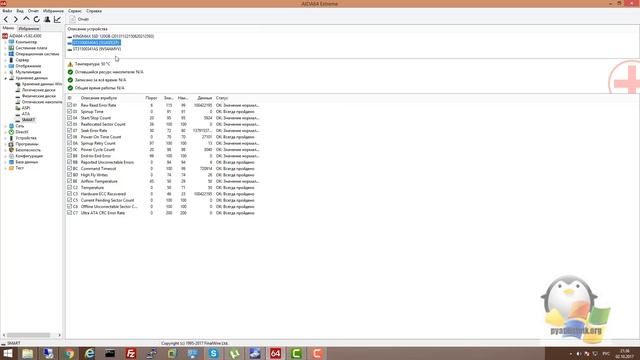Open File Explorer from the taskbar

[x=28, y=353]
